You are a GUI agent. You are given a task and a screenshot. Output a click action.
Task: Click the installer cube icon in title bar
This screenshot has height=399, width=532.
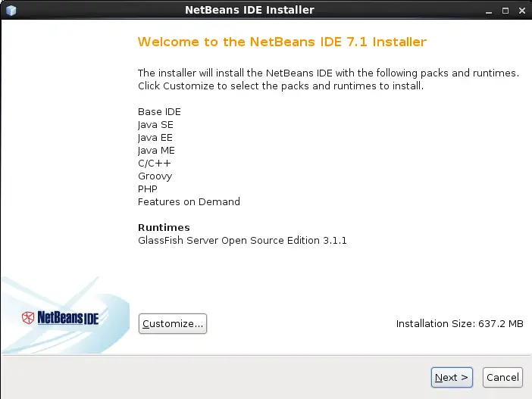[x=11, y=10]
